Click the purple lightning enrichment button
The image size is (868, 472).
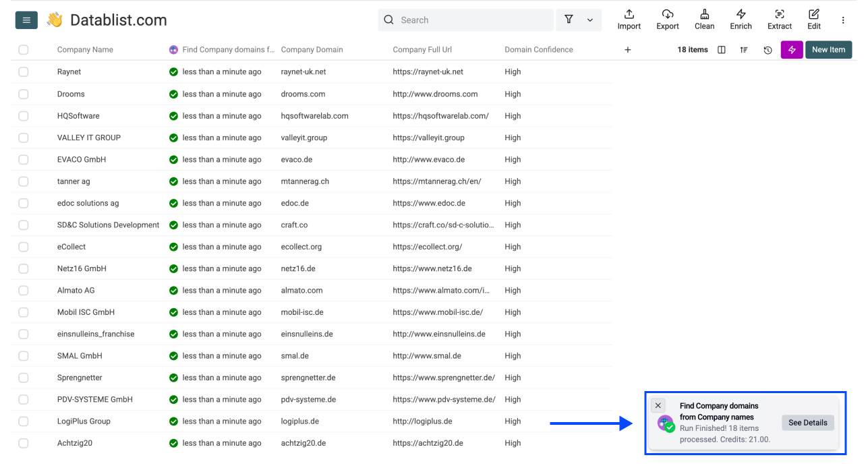792,50
